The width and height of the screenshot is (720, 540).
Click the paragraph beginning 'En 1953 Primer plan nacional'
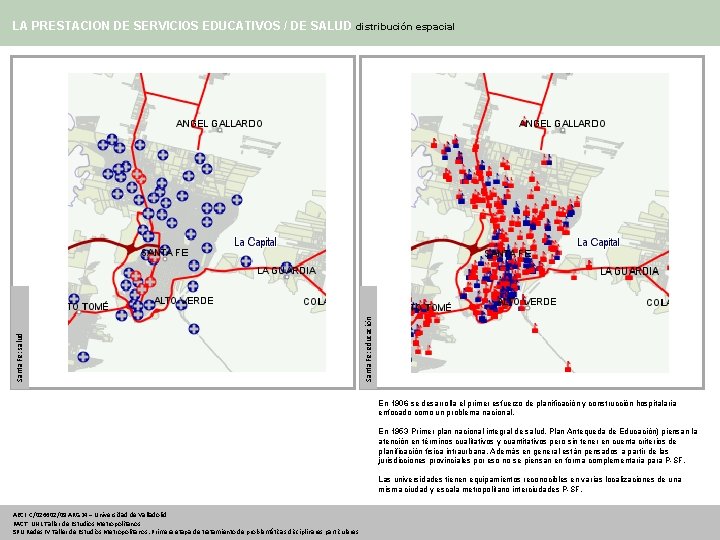538,446
